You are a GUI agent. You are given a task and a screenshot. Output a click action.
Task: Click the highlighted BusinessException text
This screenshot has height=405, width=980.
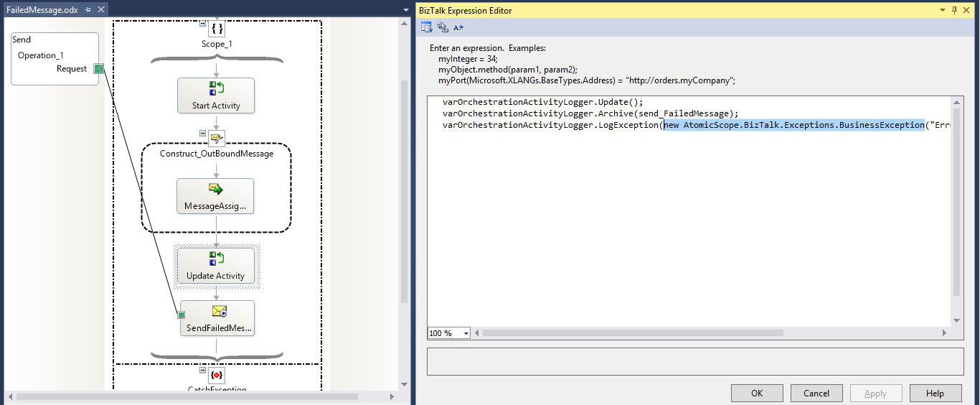pyautogui.click(x=793, y=125)
